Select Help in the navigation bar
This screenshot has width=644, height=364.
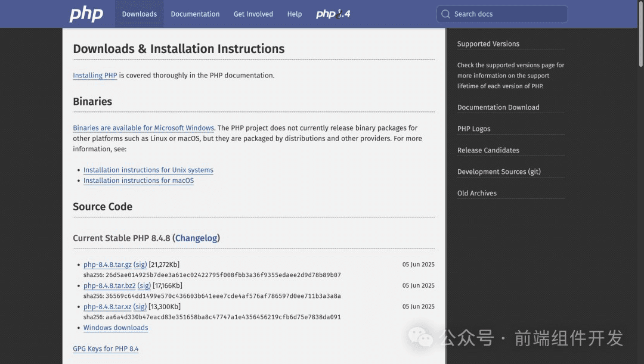tap(295, 14)
